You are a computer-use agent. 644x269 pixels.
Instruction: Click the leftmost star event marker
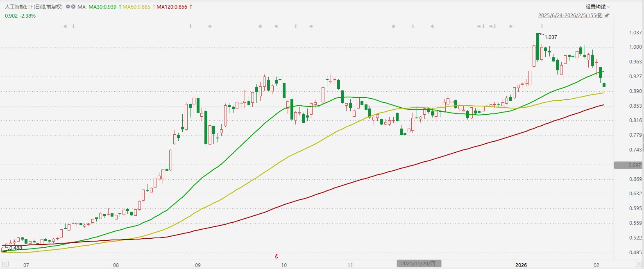(x=65, y=26)
